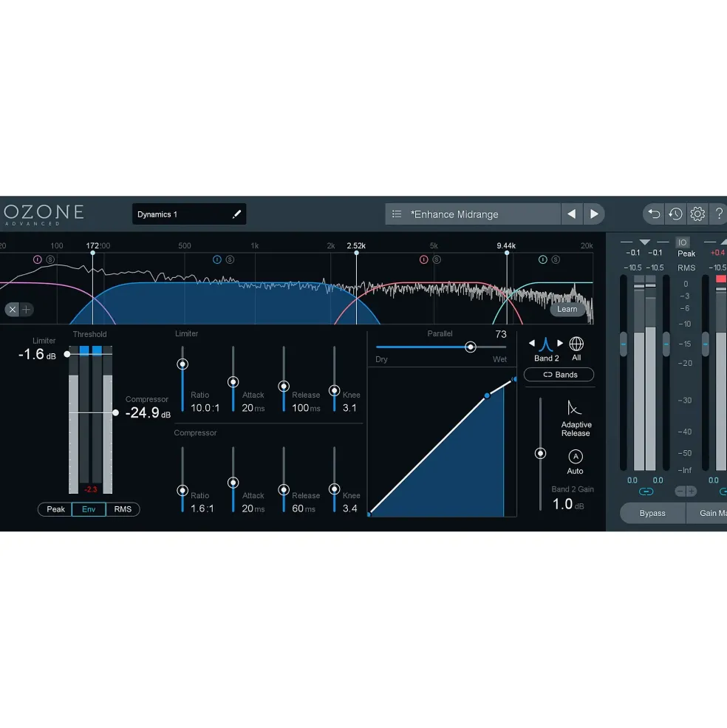Image resolution: width=727 pixels, height=728 pixels.
Task: Solo pink band 1 S icon
Action: 50,259
